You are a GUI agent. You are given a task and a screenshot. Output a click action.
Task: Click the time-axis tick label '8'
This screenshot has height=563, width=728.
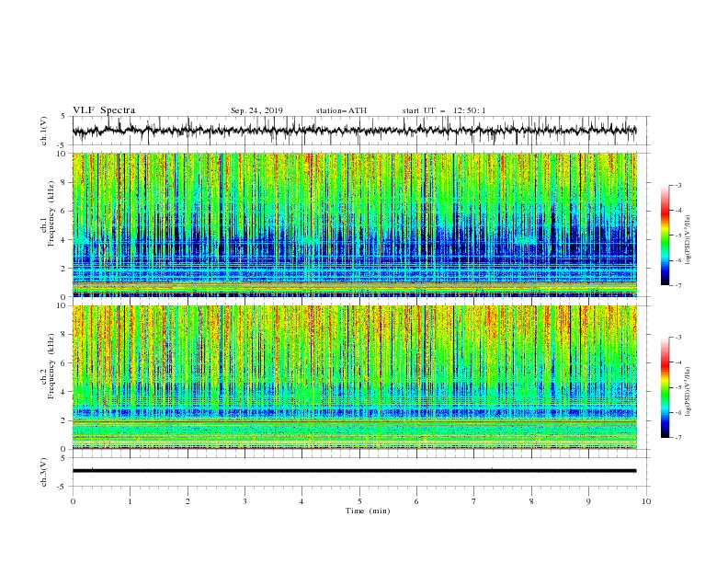[531, 501]
